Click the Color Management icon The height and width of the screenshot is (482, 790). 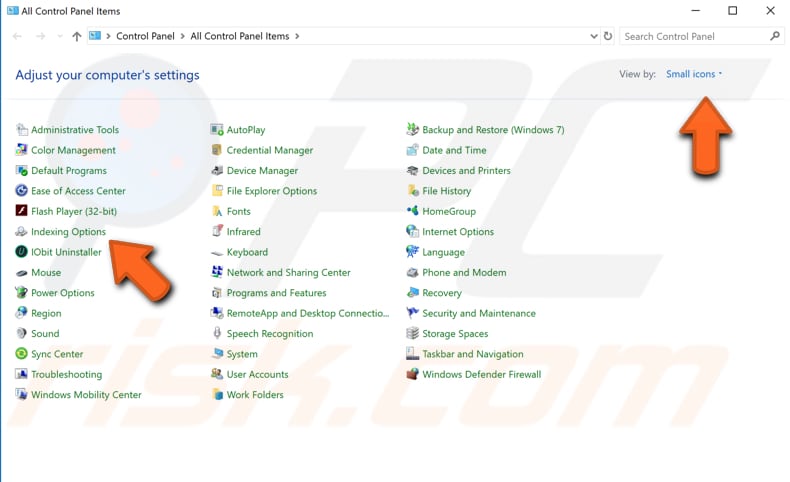click(x=21, y=150)
